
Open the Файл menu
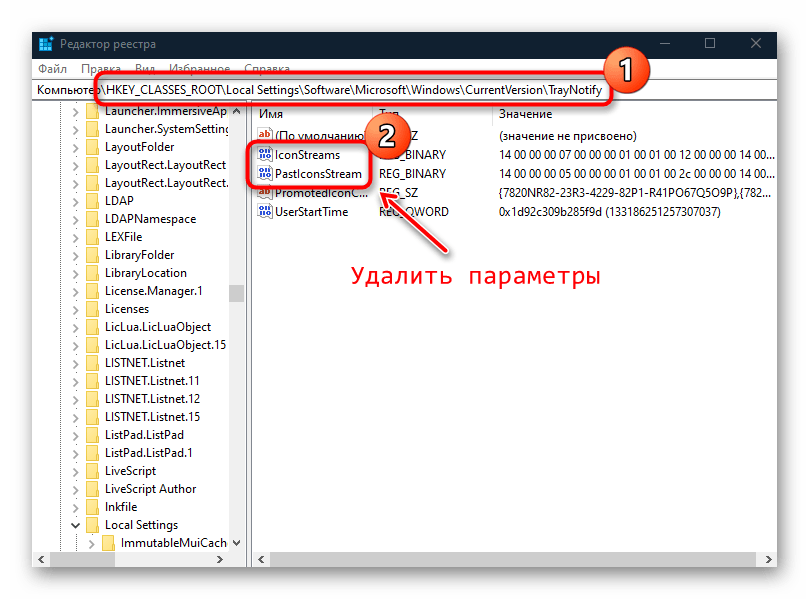click(52, 69)
